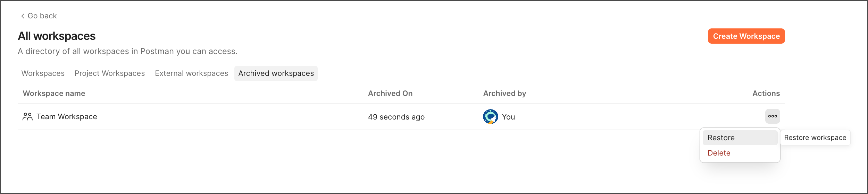This screenshot has width=868, height=194.
Task: Switch to the Workspaces tab
Action: [x=43, y=73]
